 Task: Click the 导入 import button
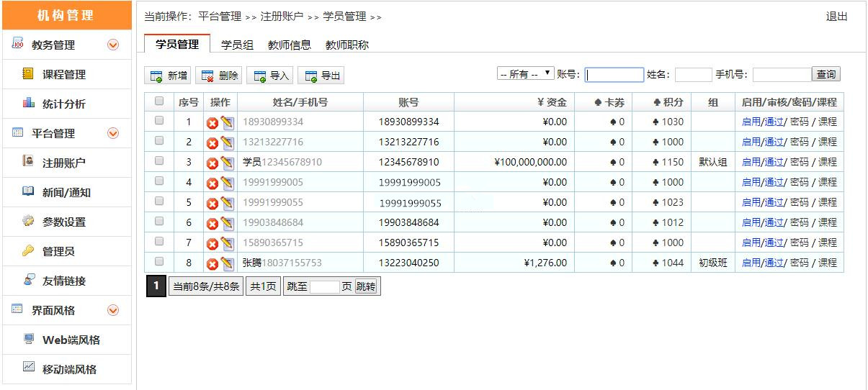click(x=270, y=76)
